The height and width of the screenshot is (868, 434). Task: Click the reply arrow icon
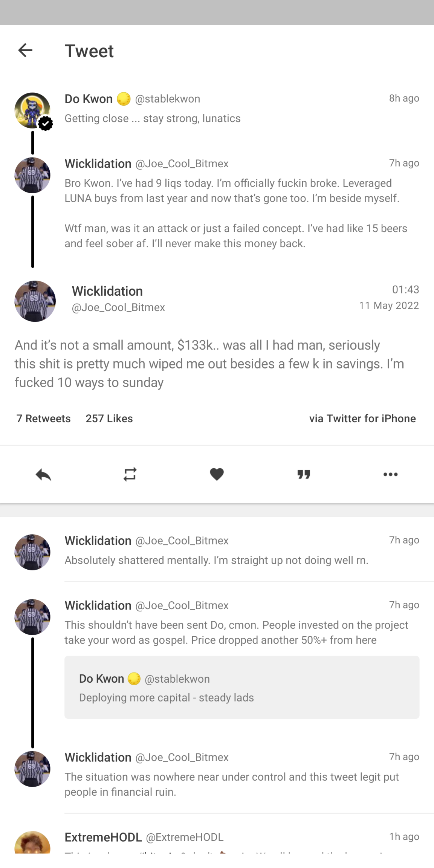click(43, 475)
